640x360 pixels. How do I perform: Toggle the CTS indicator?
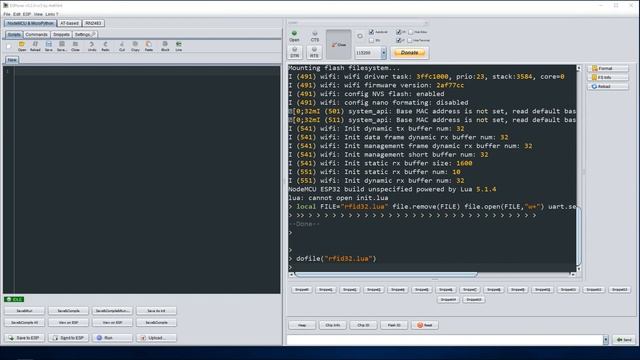[314, 36]
